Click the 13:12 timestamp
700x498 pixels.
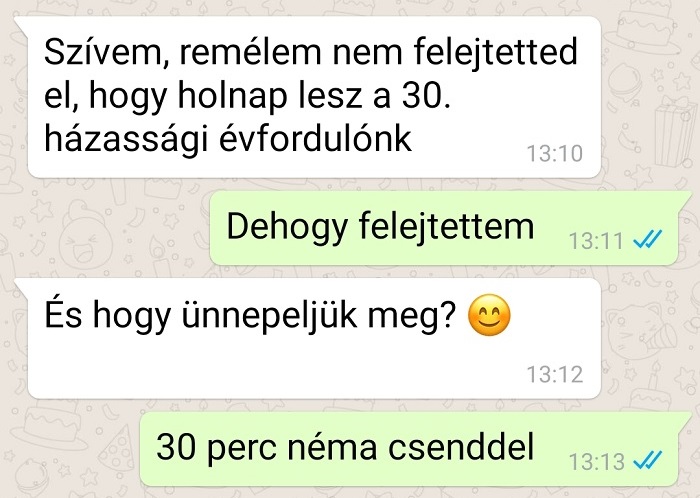coord(555,374)
